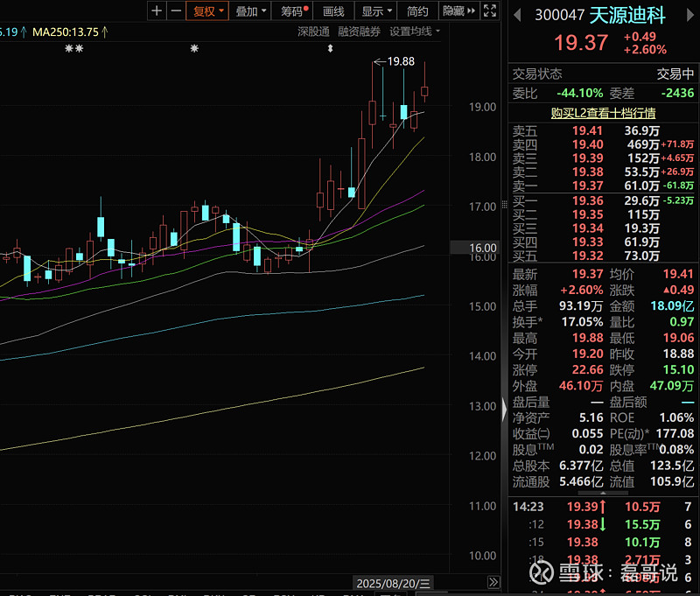Click the minus zoom-out chart button

click(177, 11)
